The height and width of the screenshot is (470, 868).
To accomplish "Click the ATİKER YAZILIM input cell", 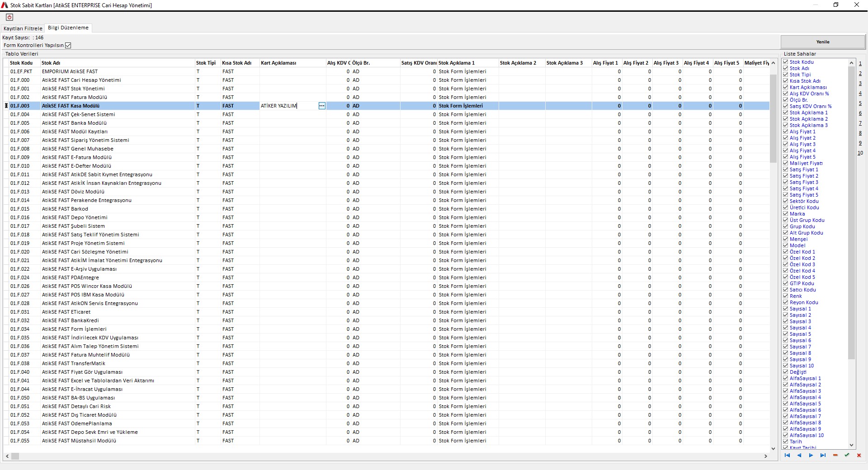I will tap(288, 106).
